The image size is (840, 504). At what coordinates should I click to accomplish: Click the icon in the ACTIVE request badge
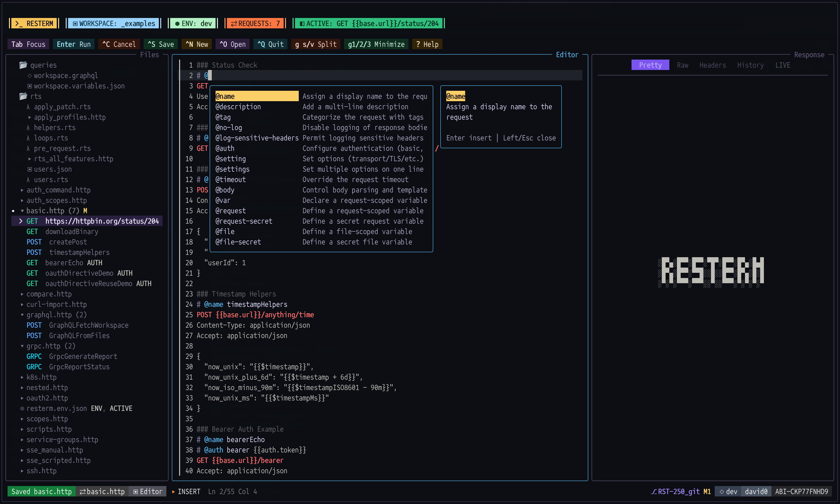(x=302, y=23)
